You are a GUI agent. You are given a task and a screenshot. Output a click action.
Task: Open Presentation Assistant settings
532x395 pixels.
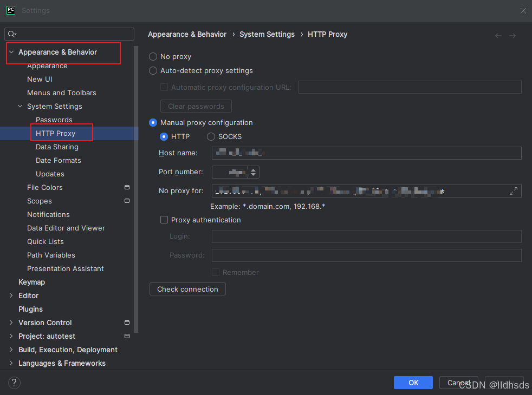[x=66, y=268]
